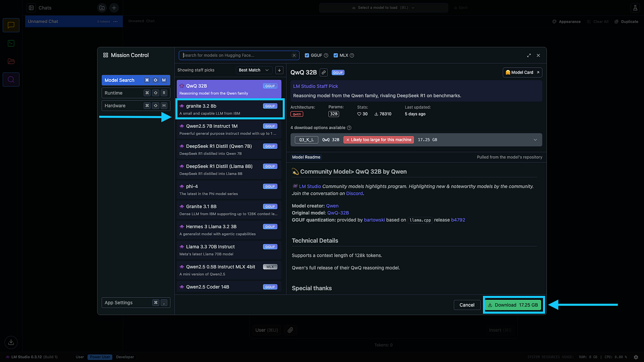Open the Downloads icon at the sidebar bottom

coord(11,342)
